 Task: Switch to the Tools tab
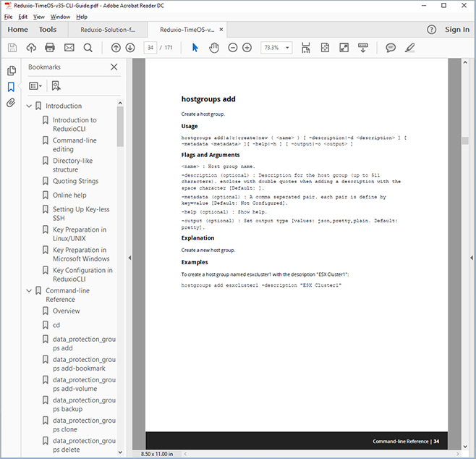click(48, 30)
